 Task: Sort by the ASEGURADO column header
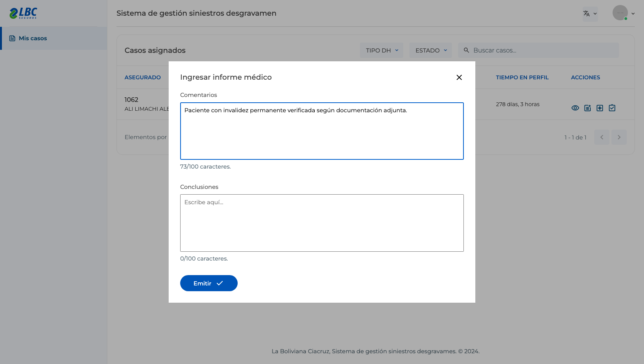(x=143, y=77)
